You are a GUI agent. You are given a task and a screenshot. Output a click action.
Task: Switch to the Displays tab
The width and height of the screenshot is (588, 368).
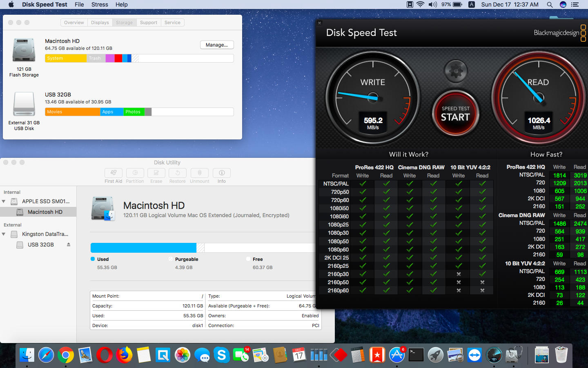(x=100, y=22)
